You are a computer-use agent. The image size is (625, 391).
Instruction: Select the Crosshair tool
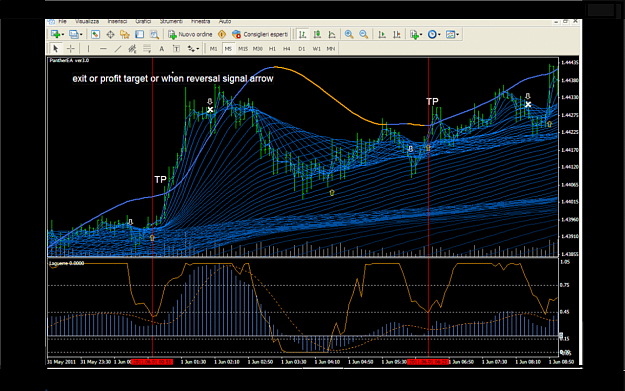(71, 49)
